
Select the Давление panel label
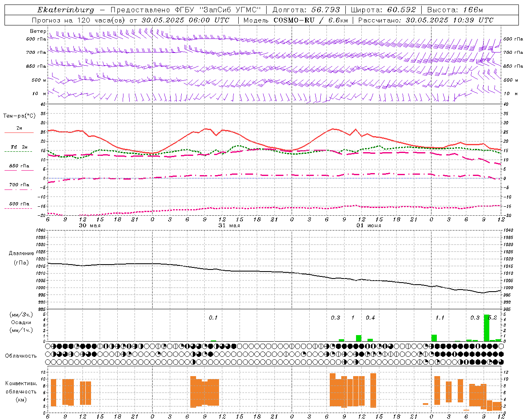(21, 253)
